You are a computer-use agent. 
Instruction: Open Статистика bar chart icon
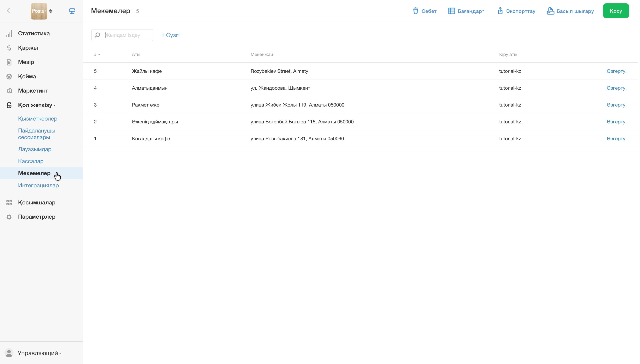[x=9, y=34]
